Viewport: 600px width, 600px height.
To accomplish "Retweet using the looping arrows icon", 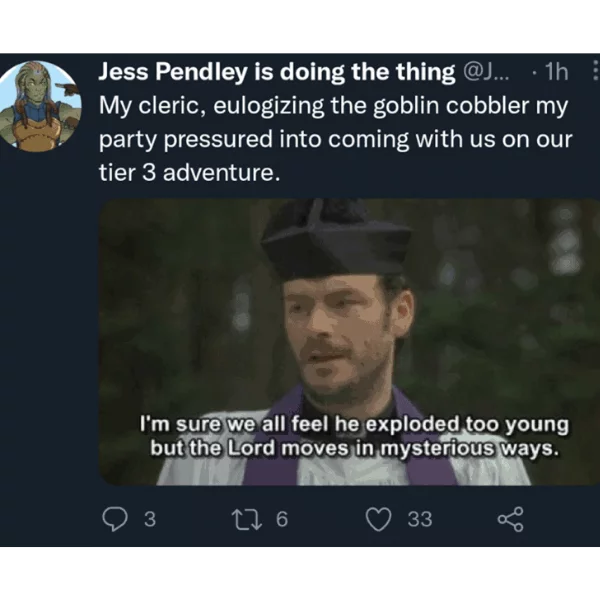I will (x=247, y=520).
